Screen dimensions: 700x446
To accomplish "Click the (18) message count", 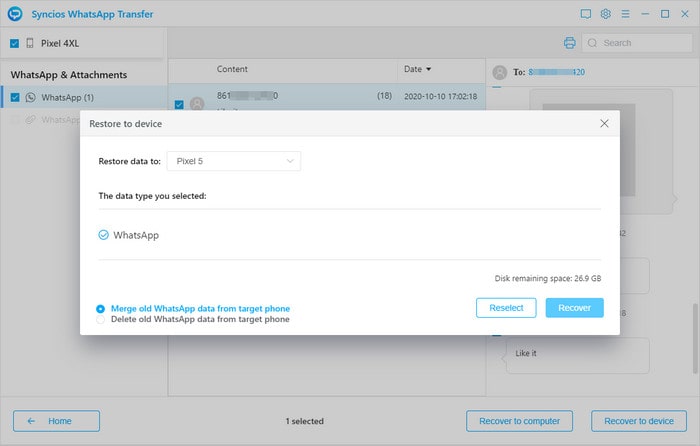I will 384,96.
